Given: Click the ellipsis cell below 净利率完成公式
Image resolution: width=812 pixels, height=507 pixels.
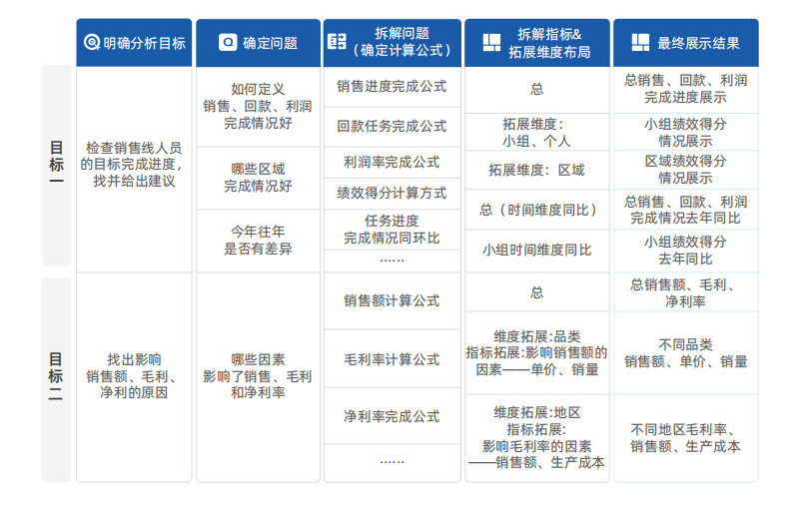Looking at the screenshot, I should click(393, 462).
